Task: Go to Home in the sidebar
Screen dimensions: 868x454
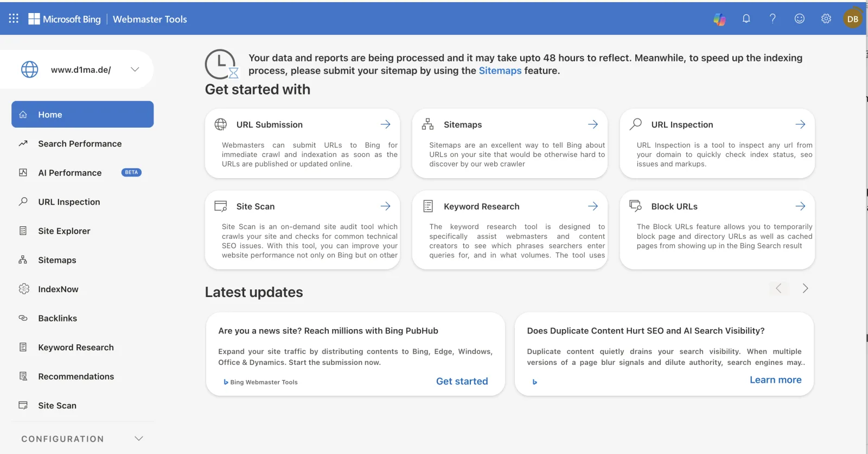Action: point(82,115)
